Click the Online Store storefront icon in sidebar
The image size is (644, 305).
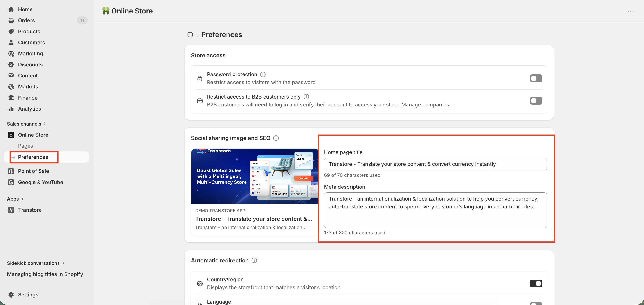click(x=11, y=135)
